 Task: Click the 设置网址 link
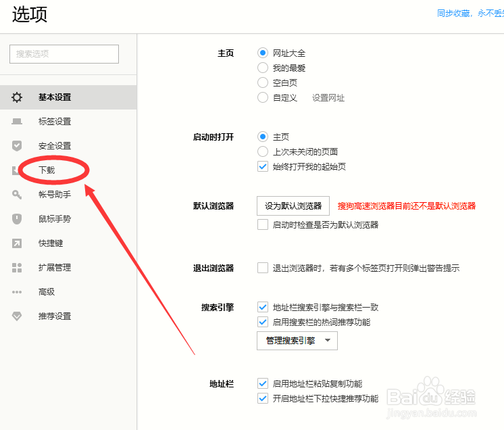coord(328,98)
